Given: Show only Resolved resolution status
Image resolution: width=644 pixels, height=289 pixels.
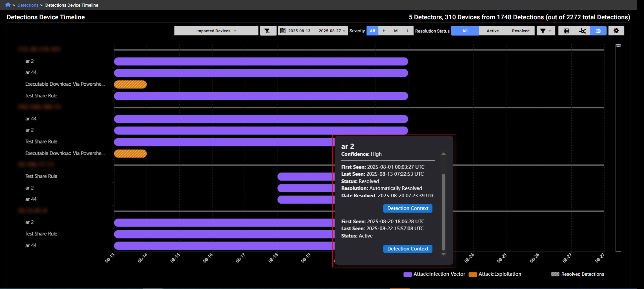Looking at the screenshot, I should (521, 31).
